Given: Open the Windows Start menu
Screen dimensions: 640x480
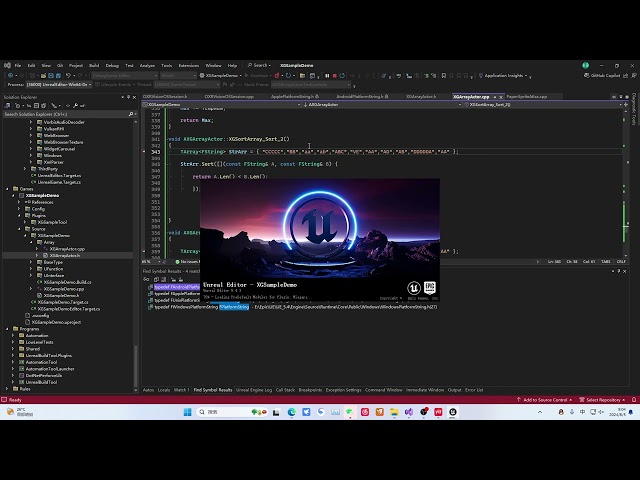Looking at the screenshot, I should click(188, 412).
